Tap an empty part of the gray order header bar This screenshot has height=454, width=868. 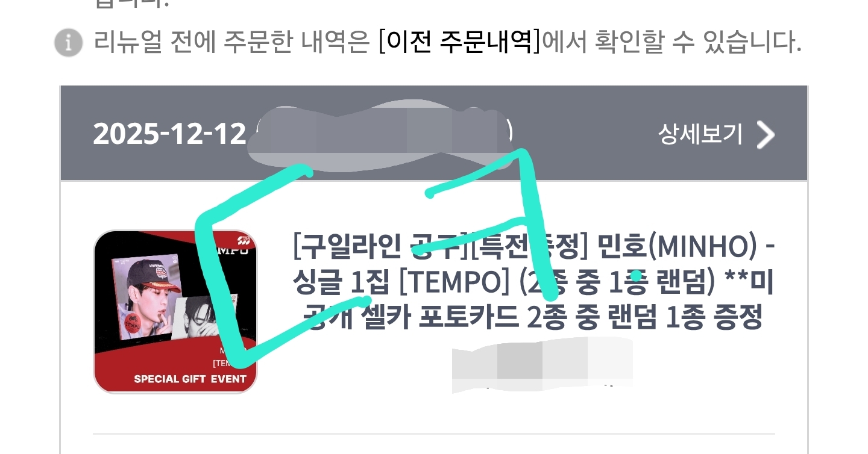(x=585, y=134)
